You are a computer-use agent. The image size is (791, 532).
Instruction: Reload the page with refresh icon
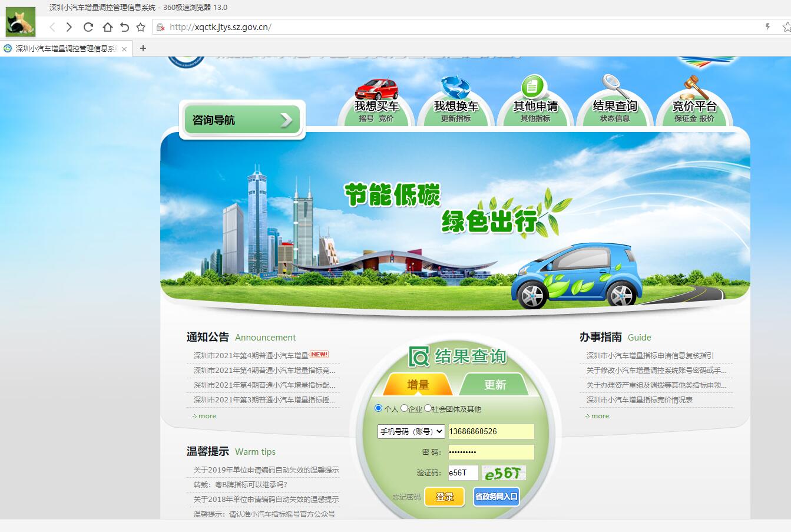coord(88,27)
